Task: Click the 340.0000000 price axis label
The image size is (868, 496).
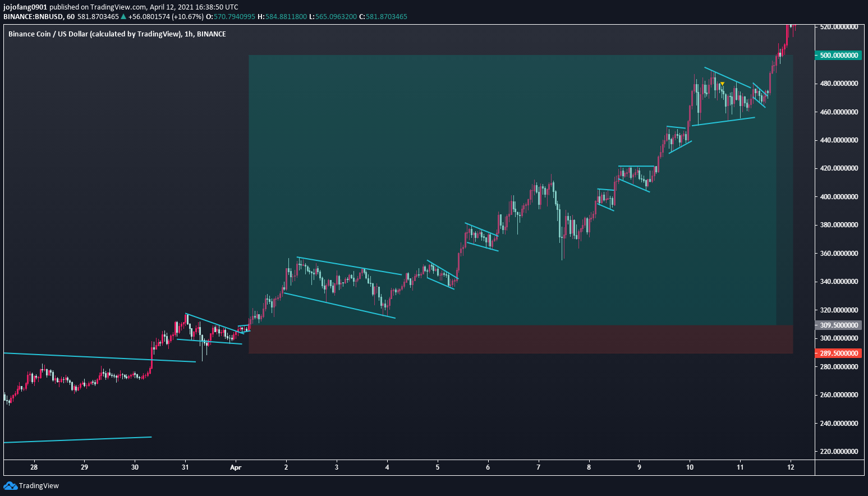Action: pos(839,282)
